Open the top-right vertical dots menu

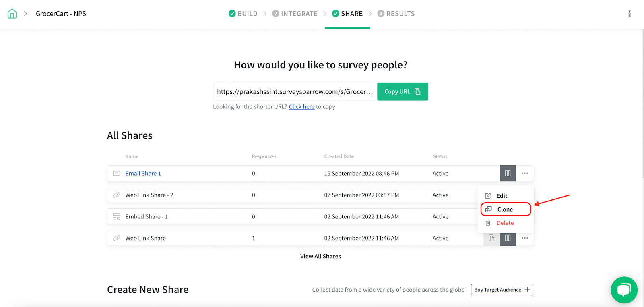point(630,14)
